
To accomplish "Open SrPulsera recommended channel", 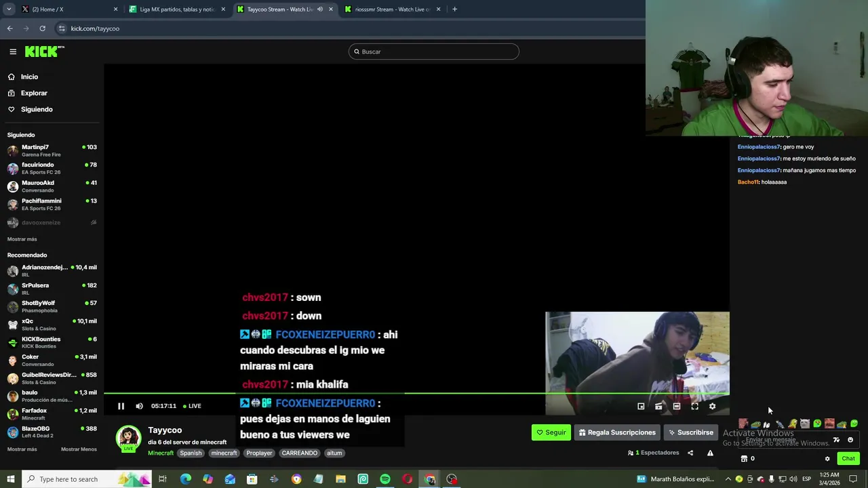I will [x=52, y=289].
